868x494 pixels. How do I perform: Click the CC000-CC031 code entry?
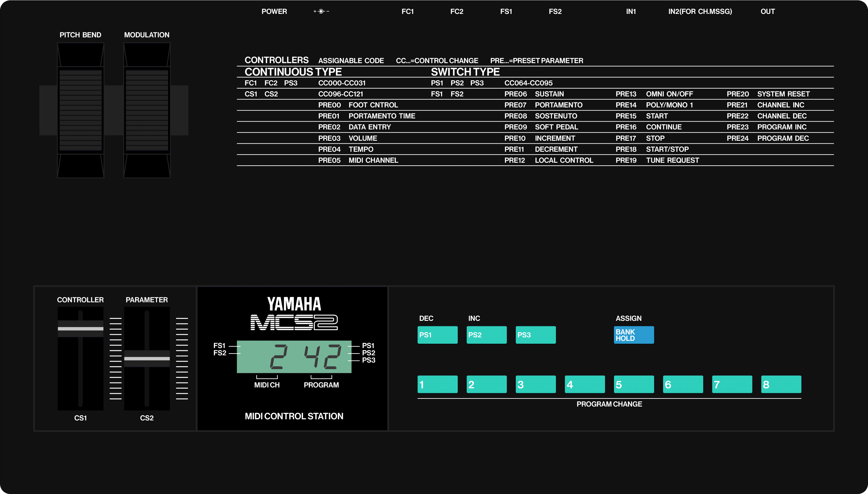point(342,83)
